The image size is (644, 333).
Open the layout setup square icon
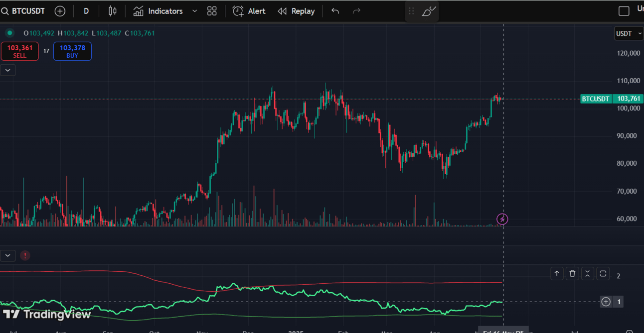(x=624, y=11)
